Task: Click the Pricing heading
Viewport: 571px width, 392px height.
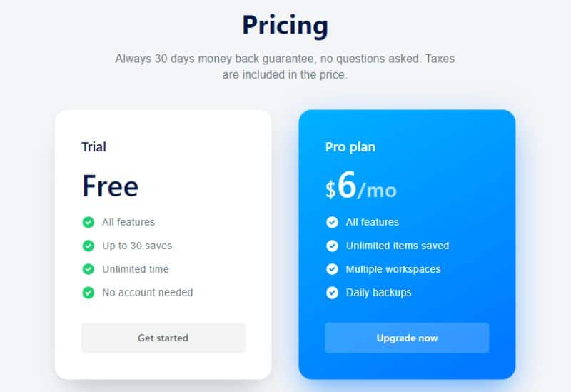Action: pyautogui.click(x=285, y=26)
